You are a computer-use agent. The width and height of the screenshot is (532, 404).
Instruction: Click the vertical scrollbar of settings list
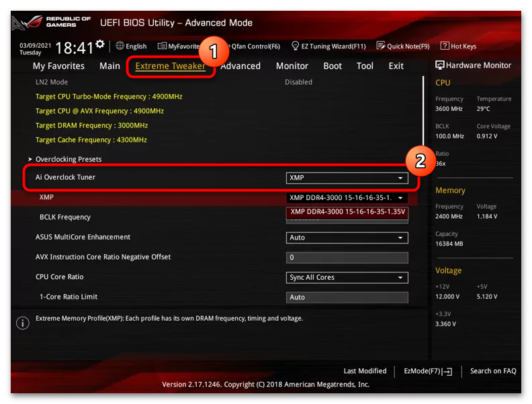tap(423, 111)
